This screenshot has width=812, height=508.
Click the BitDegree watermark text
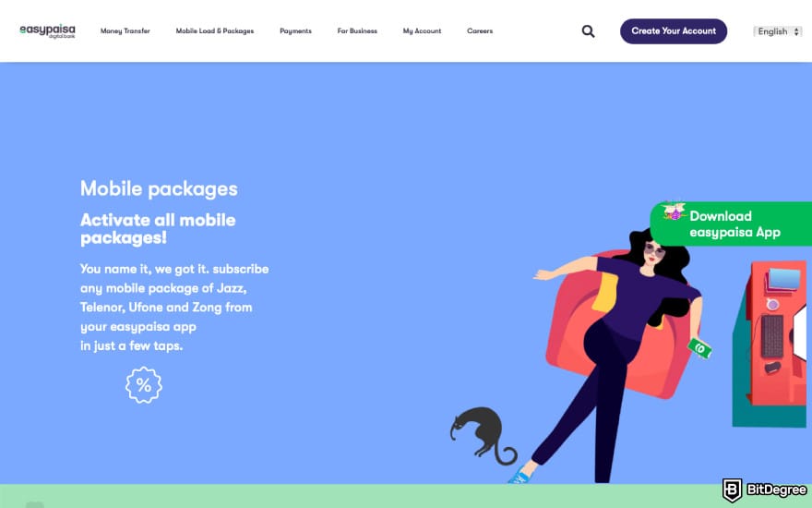click(776, 490)
